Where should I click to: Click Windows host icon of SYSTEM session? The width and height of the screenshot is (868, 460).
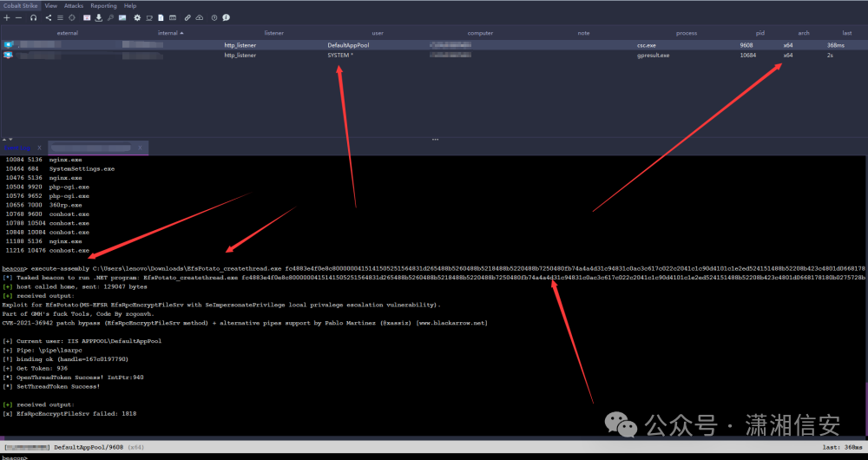click(x=8, y=55)
